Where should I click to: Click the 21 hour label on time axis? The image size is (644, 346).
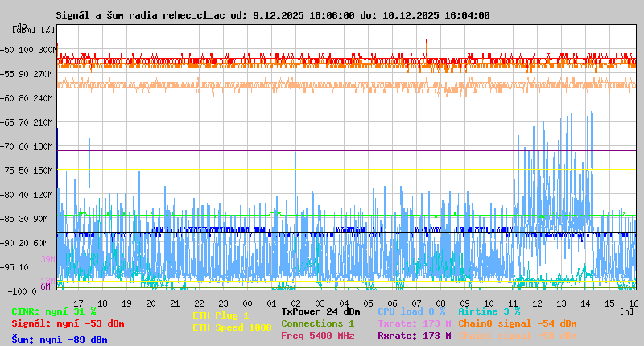point(175,303)
